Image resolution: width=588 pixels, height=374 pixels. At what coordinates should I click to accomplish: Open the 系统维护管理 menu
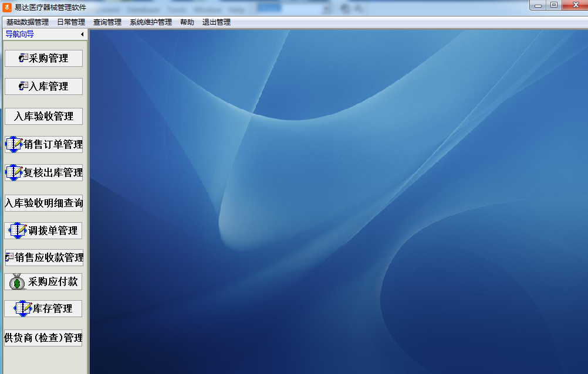(x=151, y=22)
